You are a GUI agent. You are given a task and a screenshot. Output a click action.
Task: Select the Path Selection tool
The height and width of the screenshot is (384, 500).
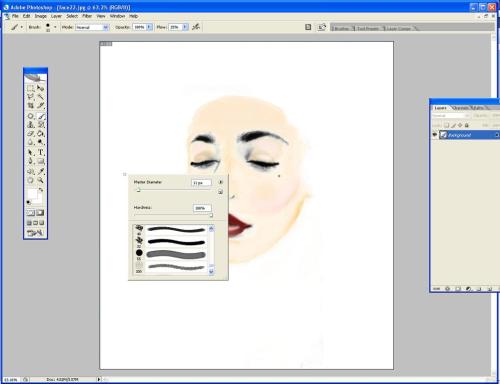[30, 152]
